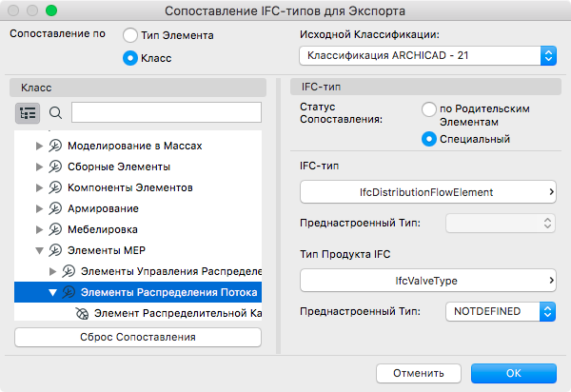The height and width of the screenshot is (392, 571).
Task: Toggle the tree view icon button
Action: pyautogui.click(x=27, y=112)
